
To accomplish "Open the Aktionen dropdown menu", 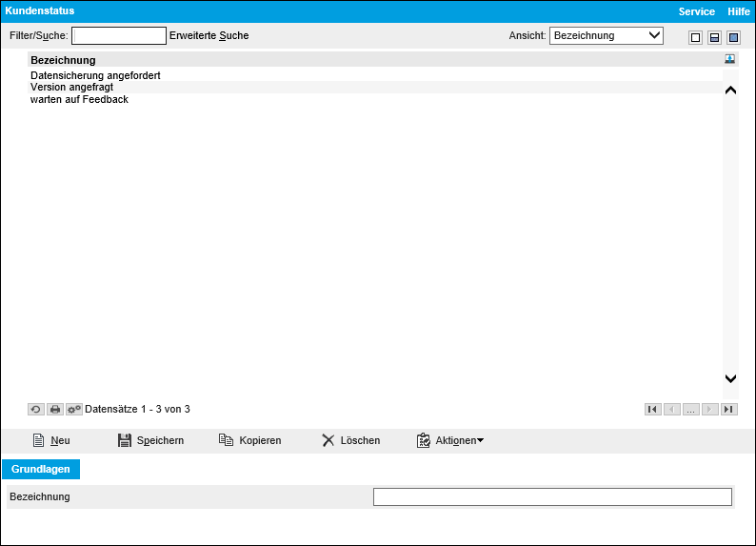I will (450, 440).
